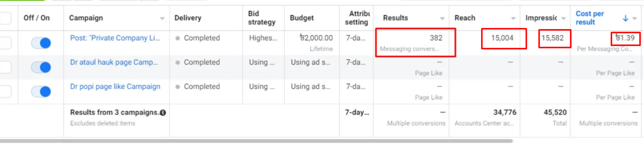Check the select-all box in the header row

point(5,18)
